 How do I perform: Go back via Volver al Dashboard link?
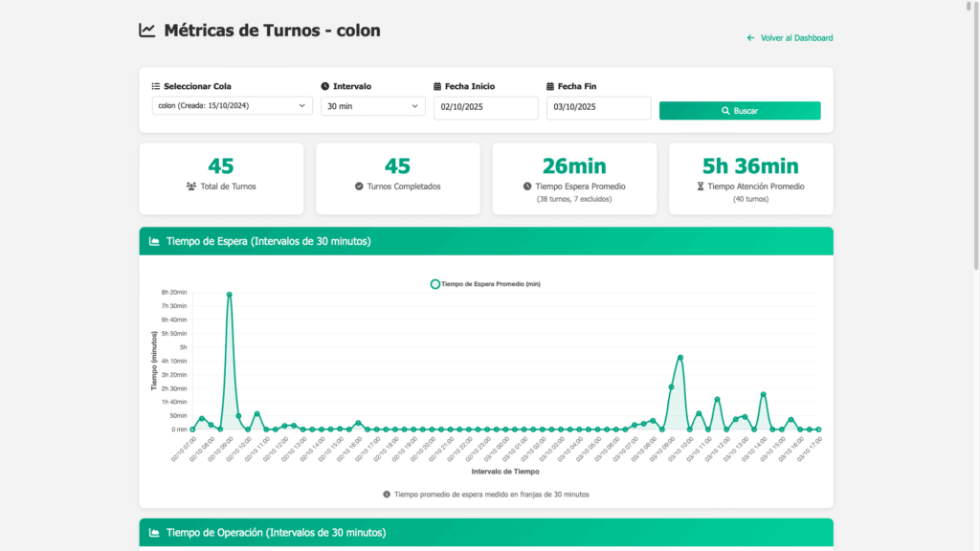pyautogui.click(x=790, y=38)
